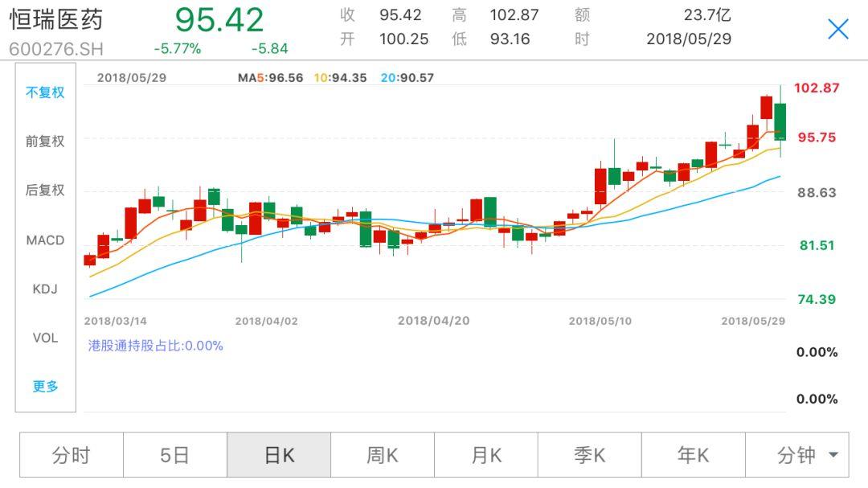Click the 81.51 price axis label

[817, 245]
